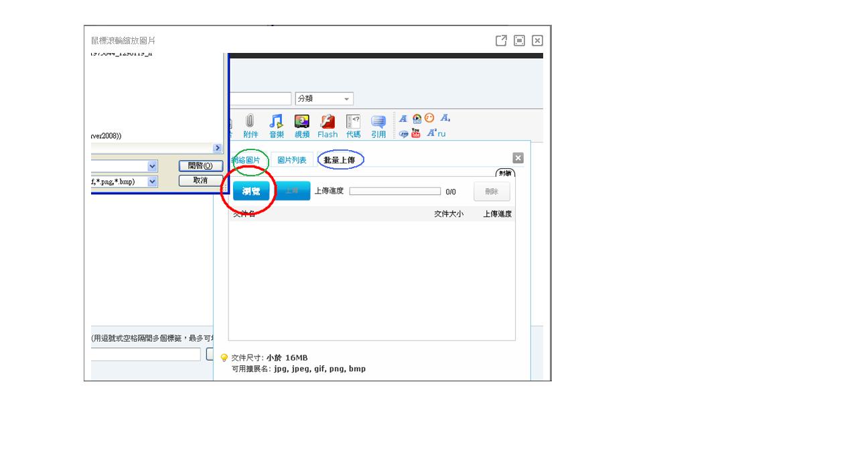Click the 封鎖 tab label
This screenshot has height=451, width=868.
tap(505, 173)
